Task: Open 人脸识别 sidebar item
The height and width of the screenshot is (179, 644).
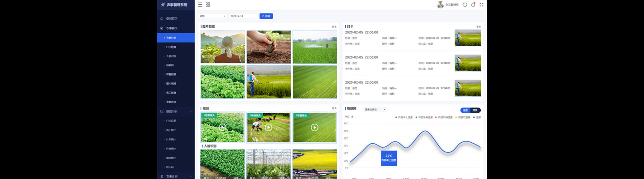Action: (171, 56)
